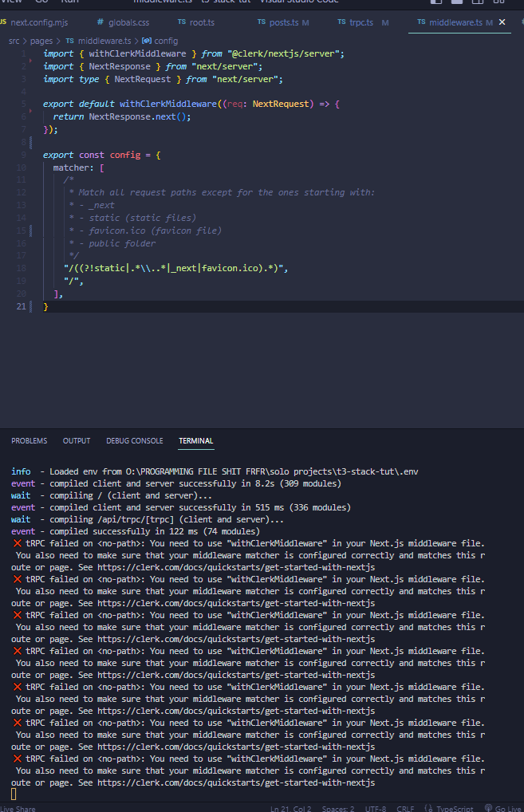
Task: Select line 21 via its line number
Action: (22, 306)
